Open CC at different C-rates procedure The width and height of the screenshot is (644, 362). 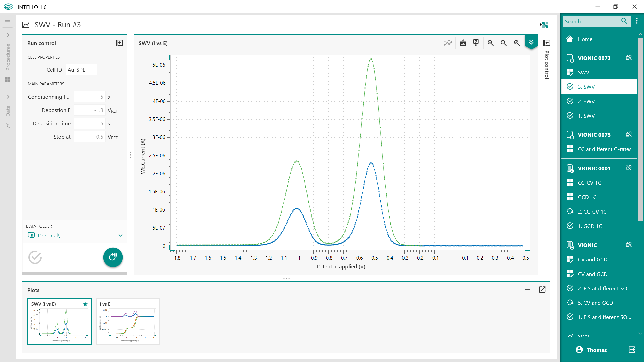(x=604, y=149)
